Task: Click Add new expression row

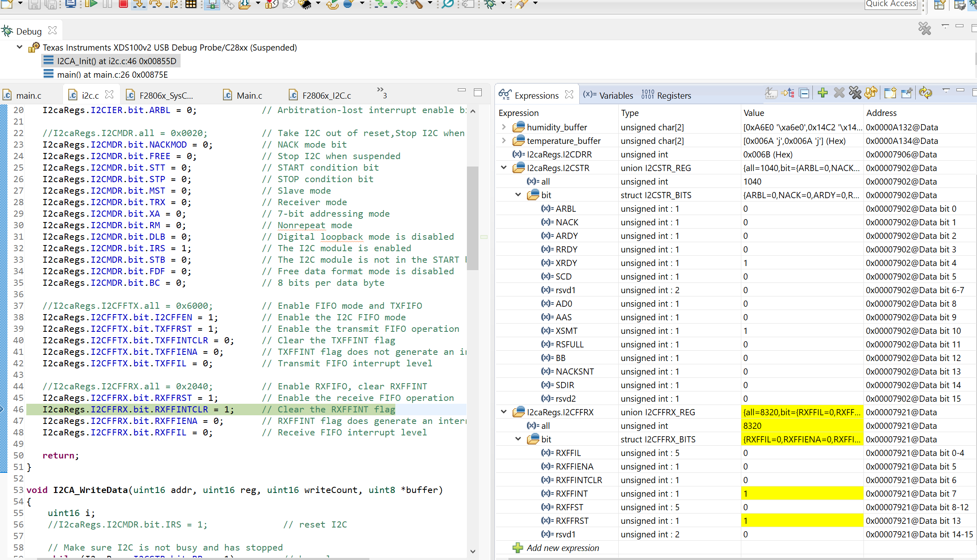Action: click(x=556, y=548)
